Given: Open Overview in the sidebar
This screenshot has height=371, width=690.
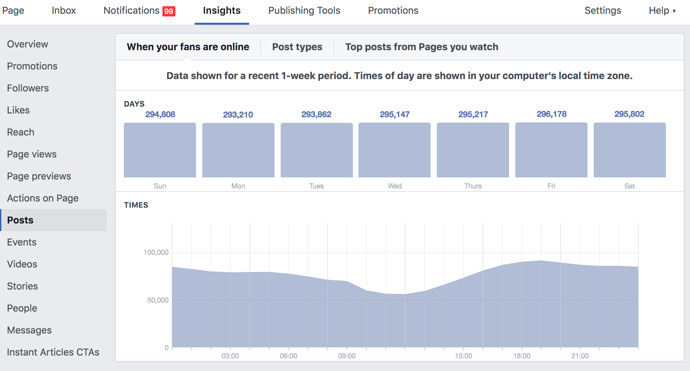Looking at the screenshot, I should (x=27, y=44).
